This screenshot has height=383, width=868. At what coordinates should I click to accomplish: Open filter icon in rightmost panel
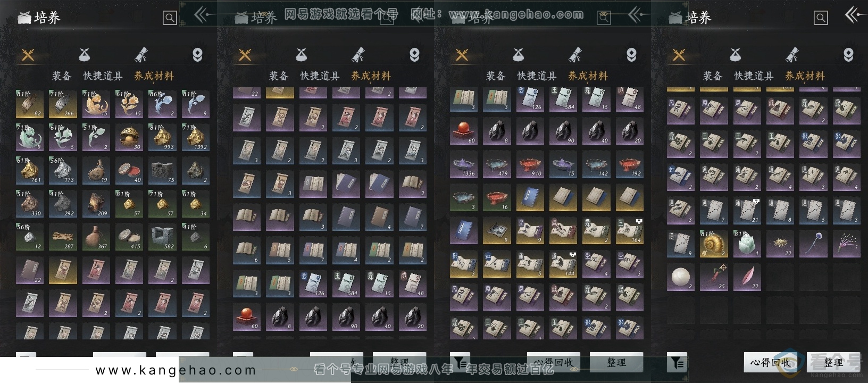click(x=677, y=363)
